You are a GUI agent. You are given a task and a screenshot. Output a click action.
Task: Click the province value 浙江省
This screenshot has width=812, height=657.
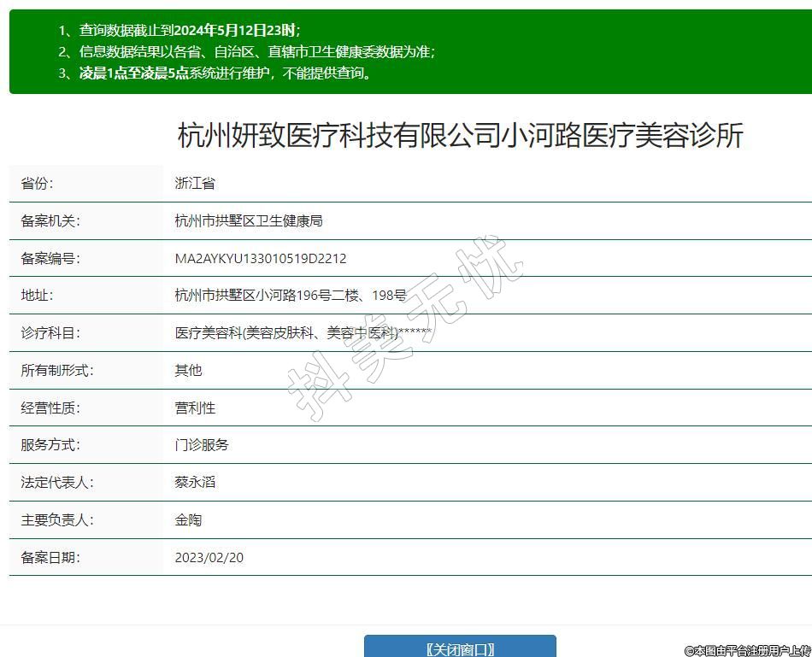pyautogui.click(x=195, y=184)
